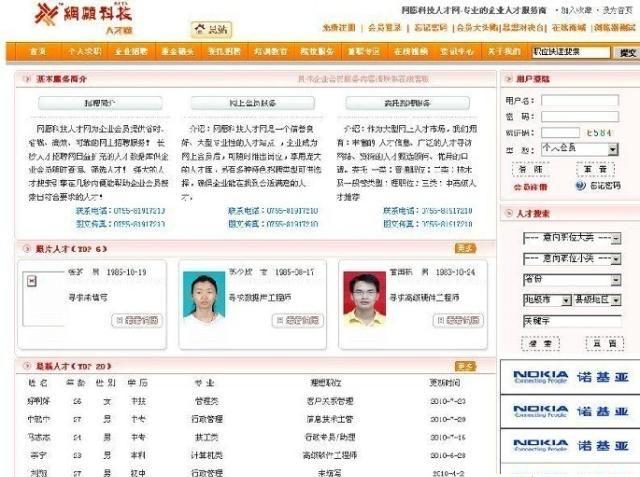Viewport: 640px width, 477px height.
Task: Focus the 职位快速搜索 field in the nav bar
Action: pos(571,52)
